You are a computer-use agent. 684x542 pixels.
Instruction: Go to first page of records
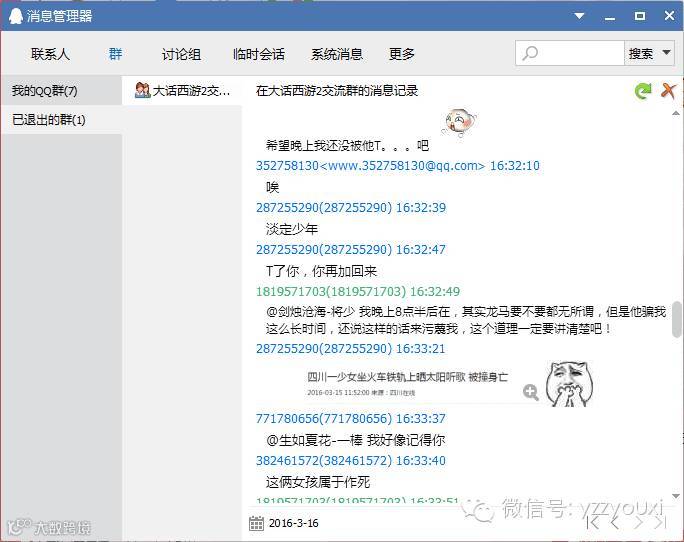pos(593,522)
